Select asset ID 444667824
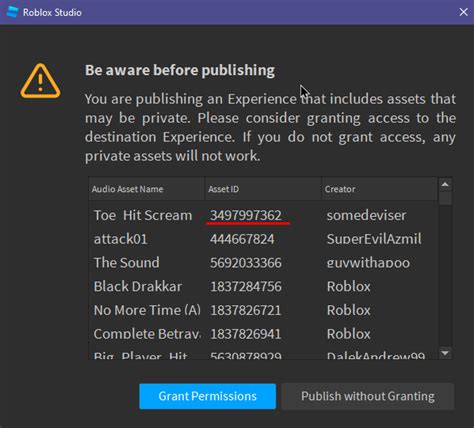 pyautogui.click(x=242, y=239)
